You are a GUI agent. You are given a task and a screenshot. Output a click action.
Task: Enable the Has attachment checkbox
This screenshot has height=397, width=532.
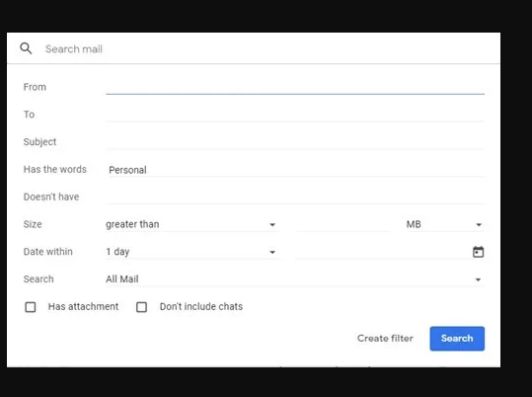point(31,307)
